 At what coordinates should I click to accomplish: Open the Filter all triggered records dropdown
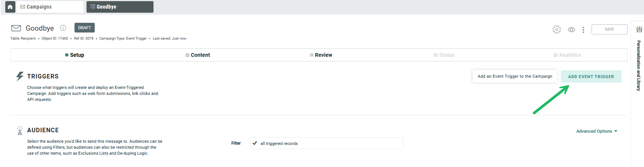coord(326,143)
